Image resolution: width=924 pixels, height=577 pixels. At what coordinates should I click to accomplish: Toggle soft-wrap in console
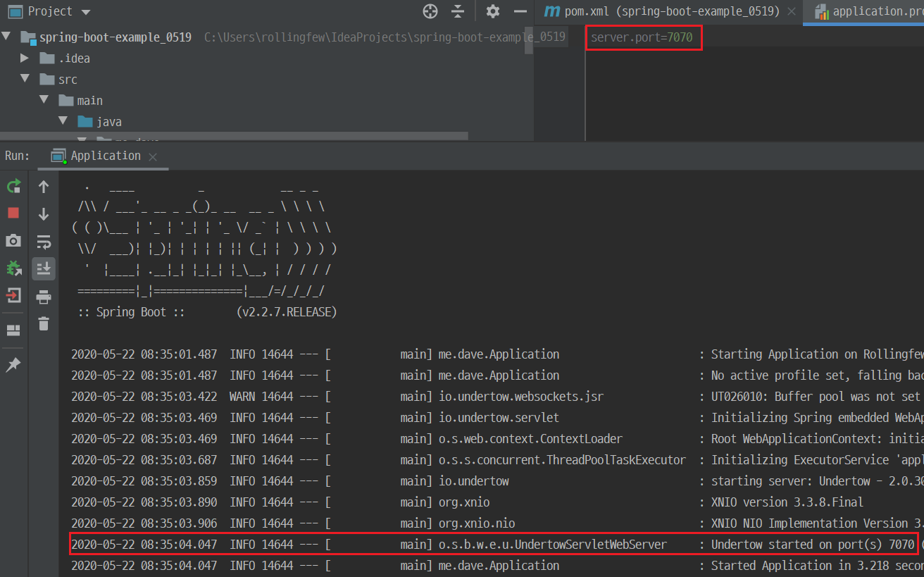[x=44, y=242]
